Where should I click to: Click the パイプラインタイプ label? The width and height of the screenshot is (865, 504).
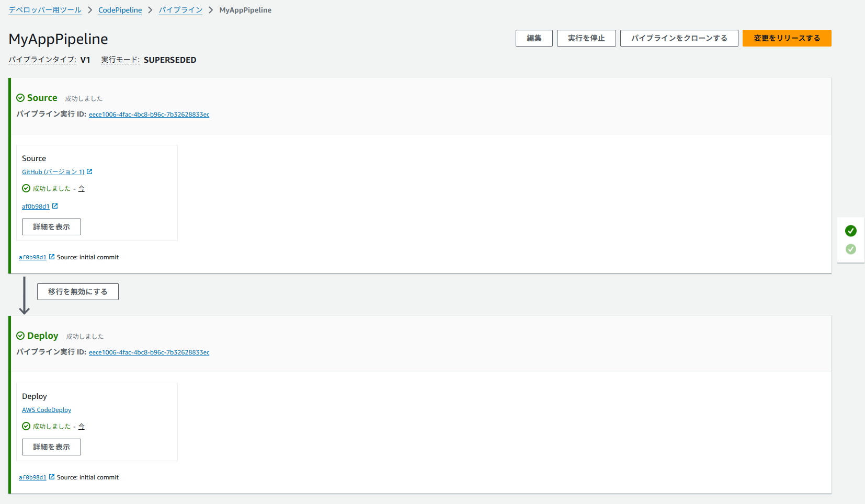(42, 60)
